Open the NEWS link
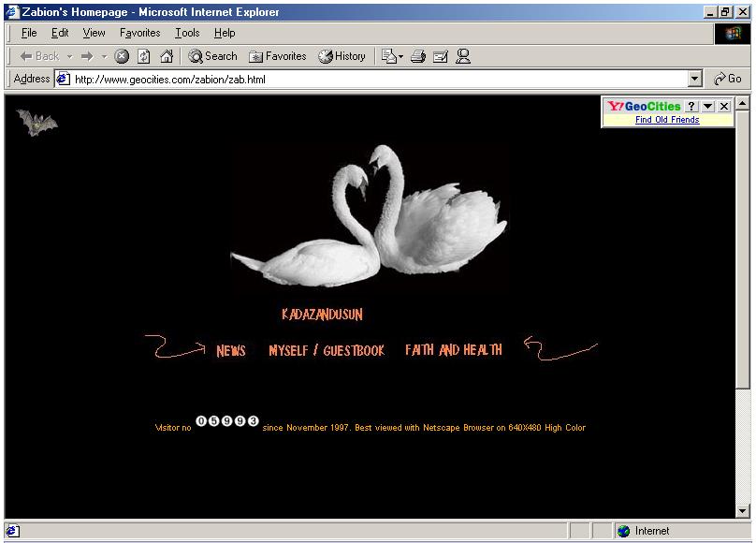Image resolution: width=756 pixels, height=543 pixels. [x=231, y=350]
